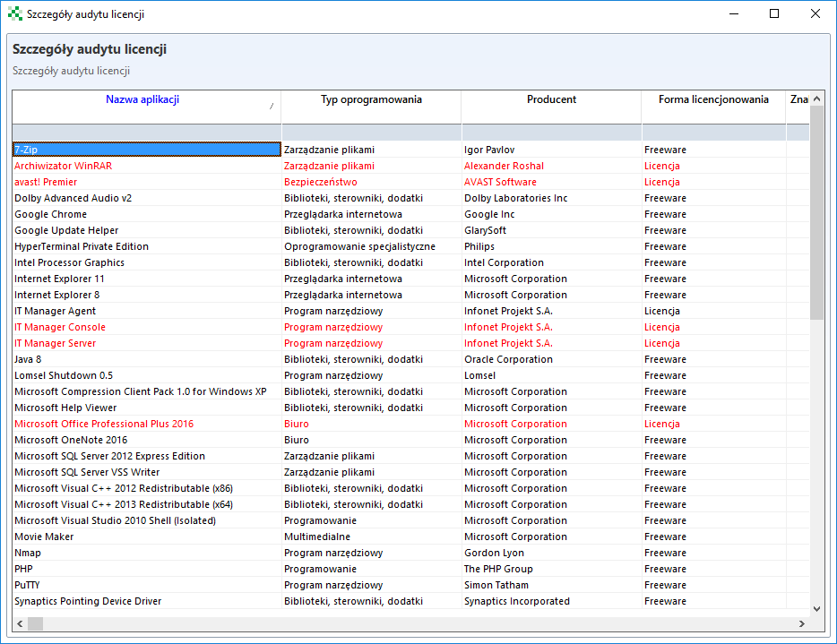Click the filter field under Typ oprogramowania
The image size is (837, 644).
click(x=372, y=133)
